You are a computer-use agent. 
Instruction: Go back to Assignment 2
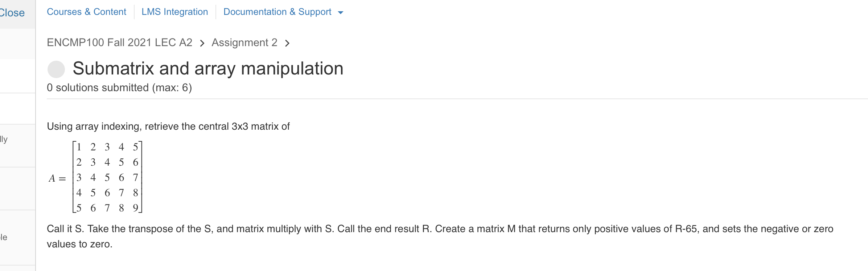tap(244, 43)
